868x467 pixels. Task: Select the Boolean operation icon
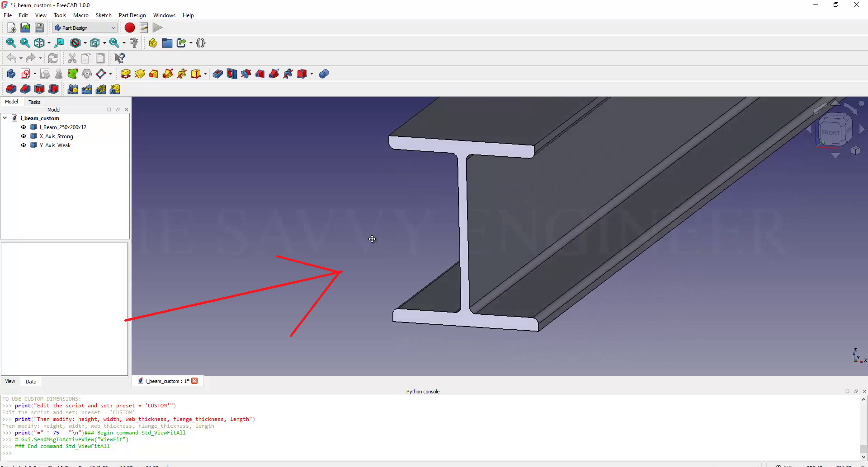coord(324,74)
